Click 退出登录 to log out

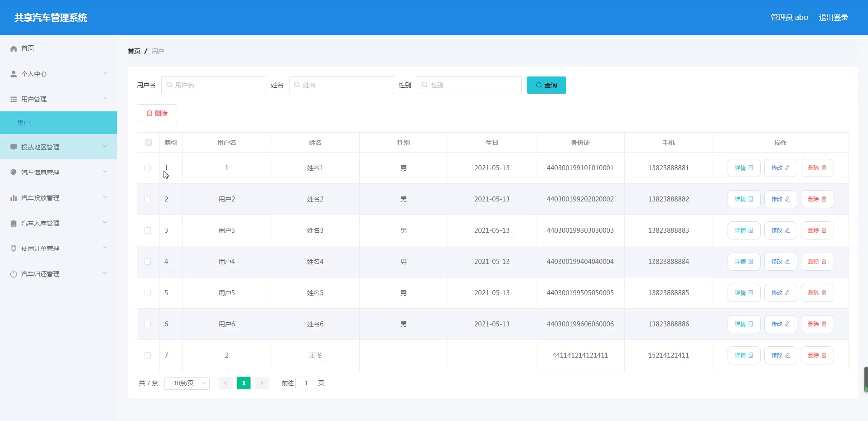(x=834, y=18)
